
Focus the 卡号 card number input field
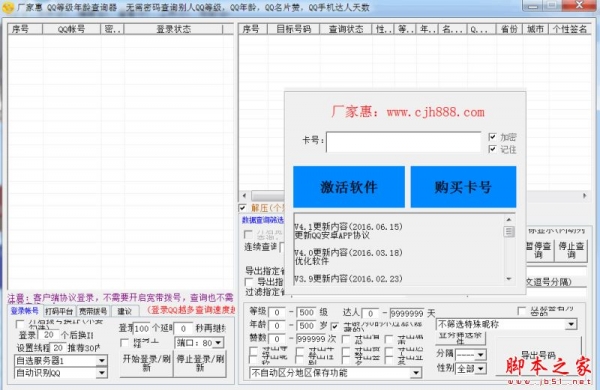coord(403,142)
